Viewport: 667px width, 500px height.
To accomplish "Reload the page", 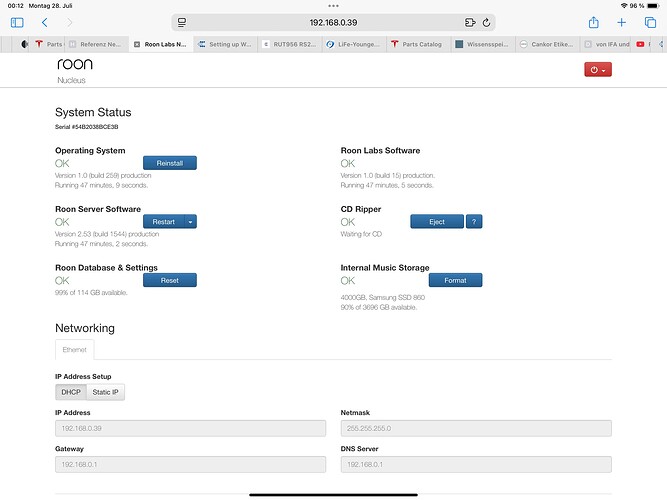I will pyautogui.click(x=487, y=23).
